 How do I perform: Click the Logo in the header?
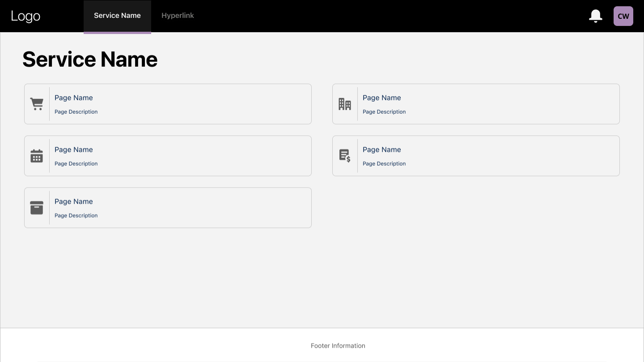25,16
